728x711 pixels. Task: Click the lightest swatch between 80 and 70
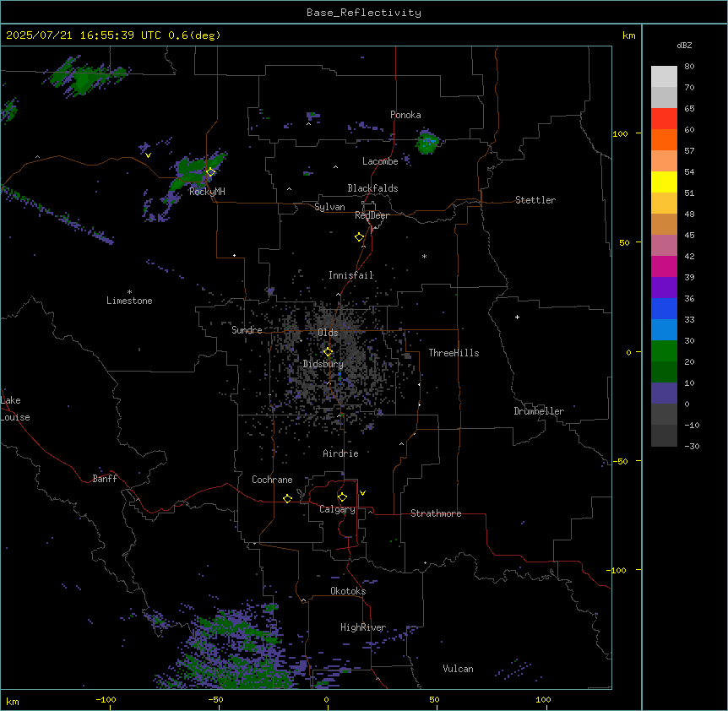[x=664, y=76]
